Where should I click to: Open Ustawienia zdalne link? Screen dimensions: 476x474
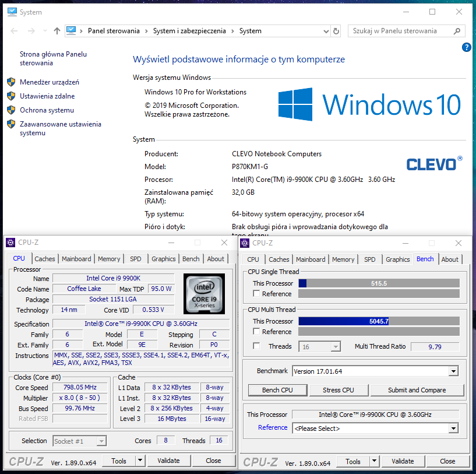tap(47, 96)
